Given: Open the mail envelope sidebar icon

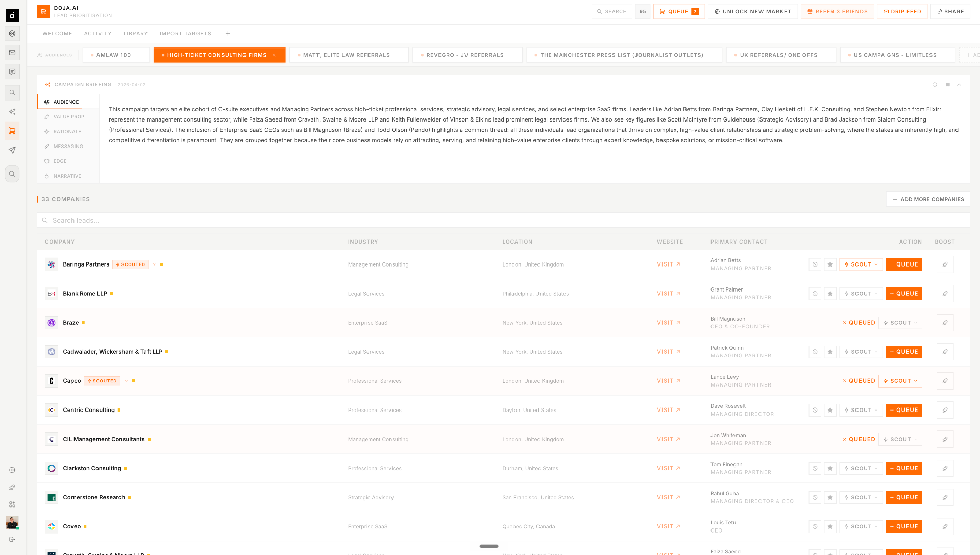Looking at the screenshot, I should point(12,53).
